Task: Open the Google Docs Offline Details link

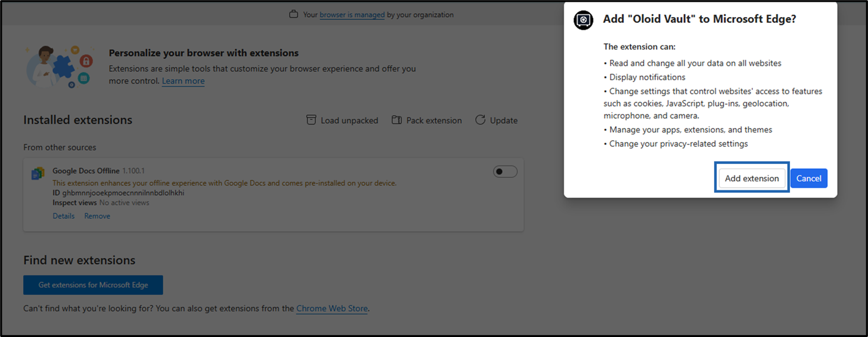Action: pos(64,216)
